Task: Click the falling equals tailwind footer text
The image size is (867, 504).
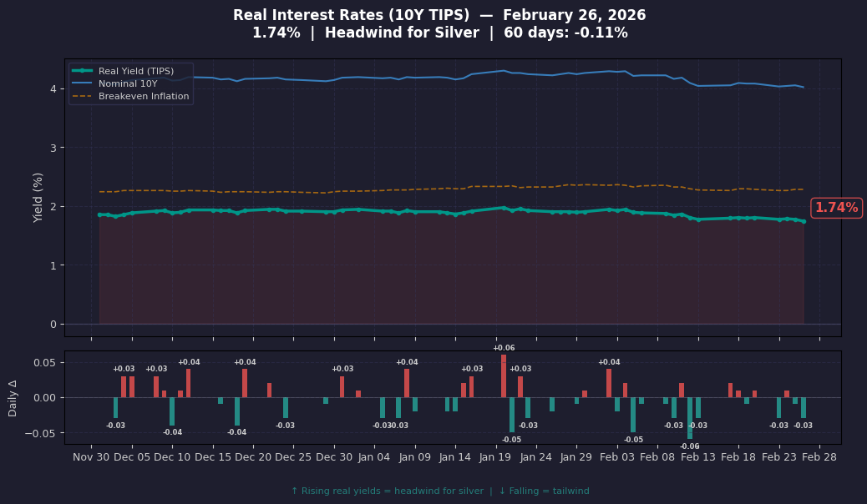Action: click(545, 491)
